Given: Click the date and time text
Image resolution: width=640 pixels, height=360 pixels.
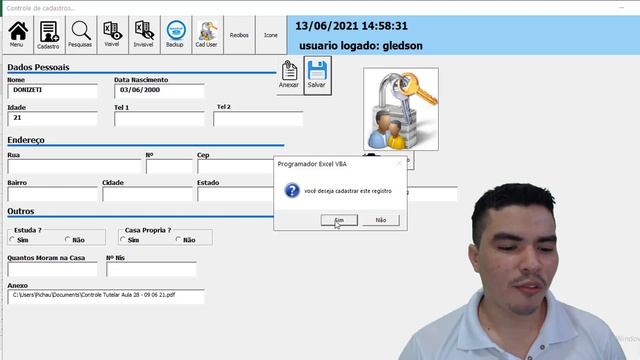Looking at the screenshot, I should click(351, 26).
